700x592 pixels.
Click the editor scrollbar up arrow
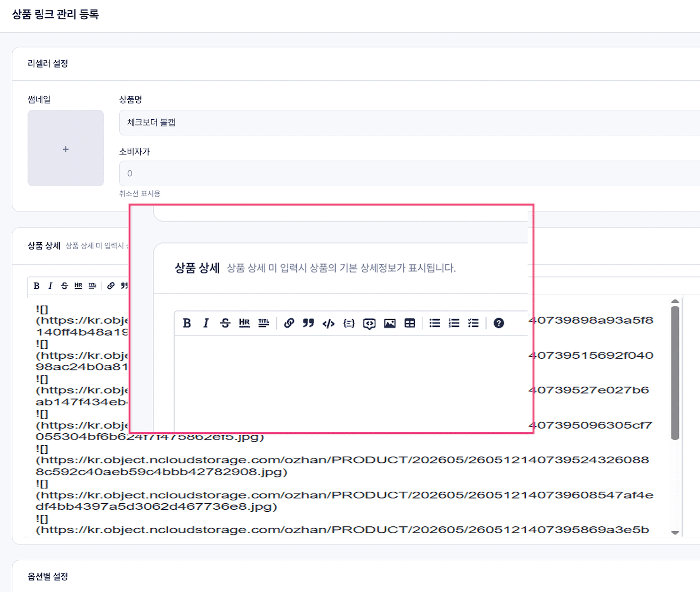[675, 301]
